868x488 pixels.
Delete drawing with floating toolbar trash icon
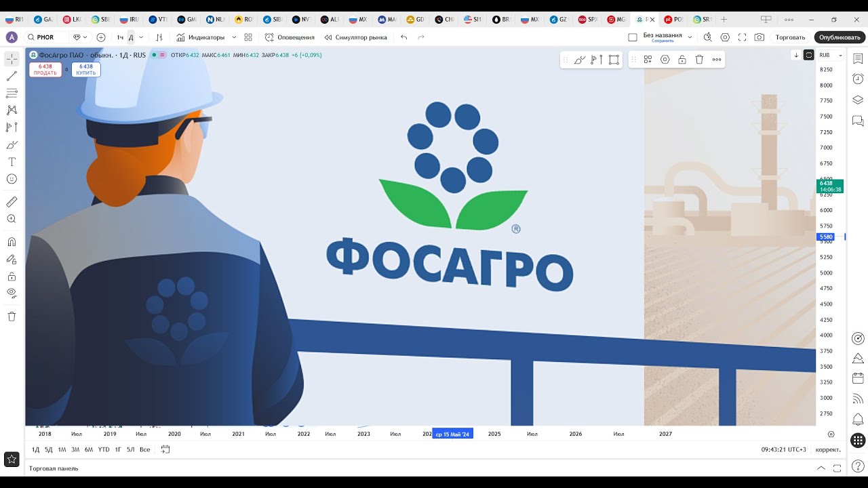699,60
